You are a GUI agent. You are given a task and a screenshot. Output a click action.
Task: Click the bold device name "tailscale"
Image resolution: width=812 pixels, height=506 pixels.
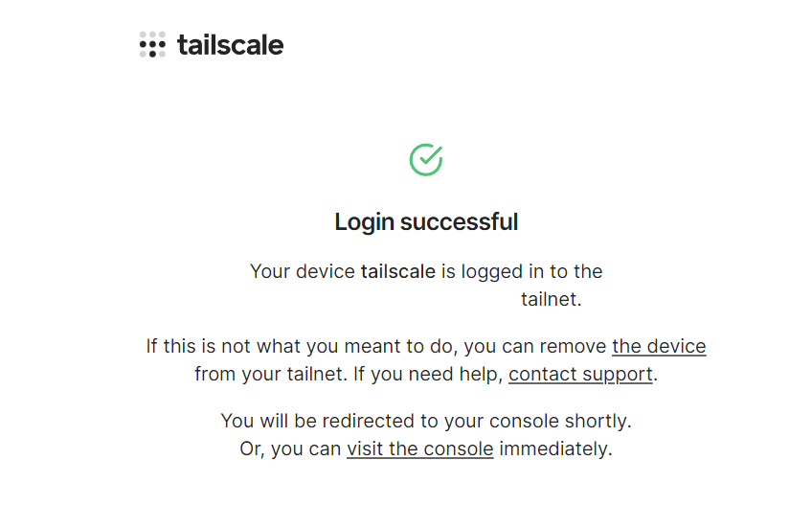(x=397, y=271)
